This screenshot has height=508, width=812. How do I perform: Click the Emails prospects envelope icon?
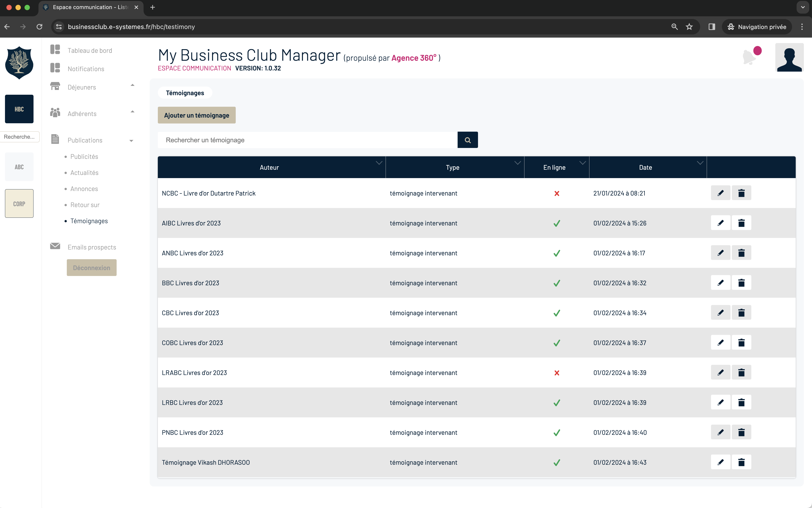pos(55,246)
